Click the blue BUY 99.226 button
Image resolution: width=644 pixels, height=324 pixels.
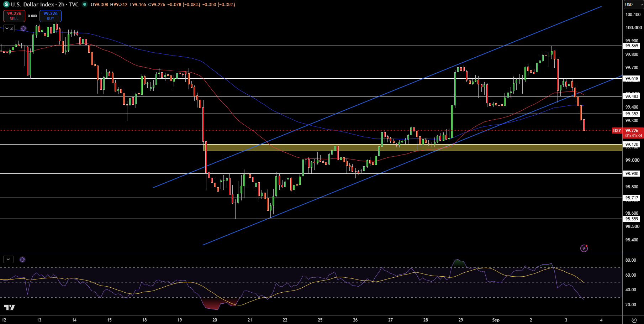(51, 16)
